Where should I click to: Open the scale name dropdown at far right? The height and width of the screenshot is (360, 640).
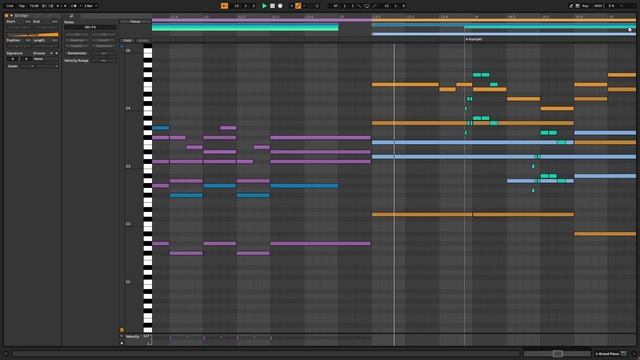47,66
